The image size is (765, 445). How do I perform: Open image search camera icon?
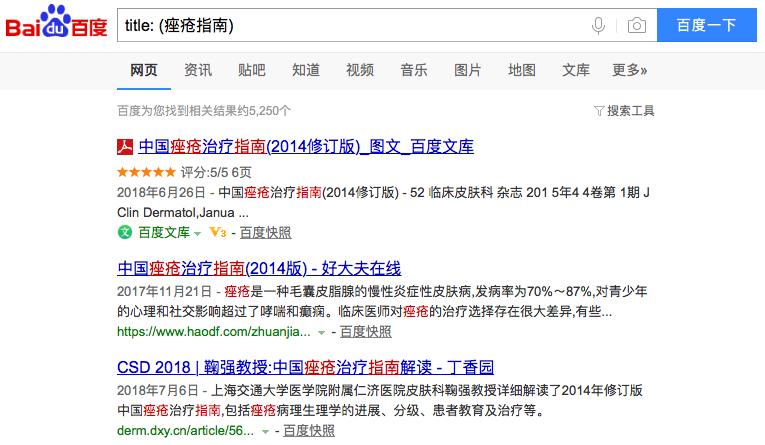click(637, 25)
